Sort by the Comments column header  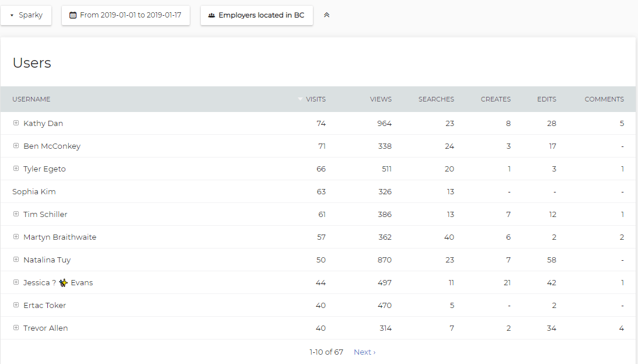coord(604,99)
